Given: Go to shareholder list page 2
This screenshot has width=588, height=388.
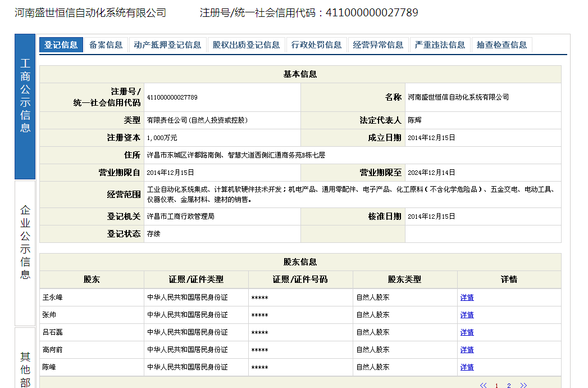Looking at the screenshot, I should pos(509,385).
